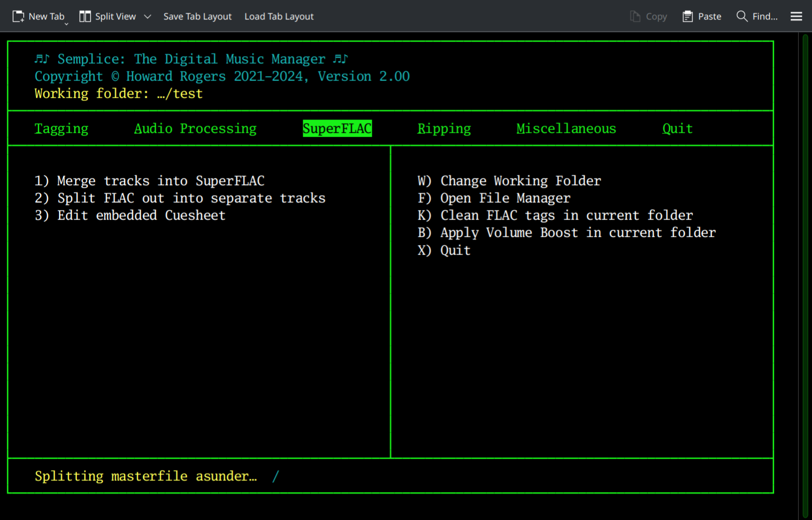Open the Split View direction dropdown

[x=147, y=16]
